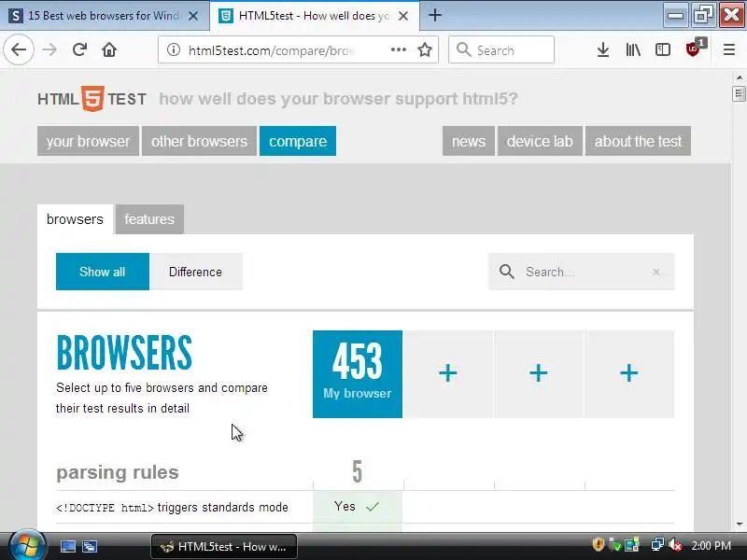This screenshot has height=560, width=747.
Task: Click the parsing rules score 5
Action: 358,471
